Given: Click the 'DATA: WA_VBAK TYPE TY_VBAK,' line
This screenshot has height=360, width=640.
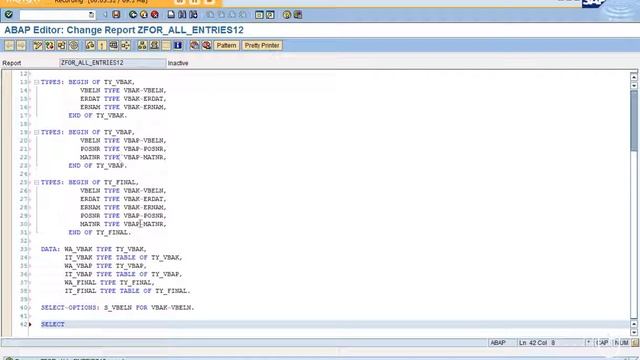Looking at the screenshot, I should click(x=93, y=249).
